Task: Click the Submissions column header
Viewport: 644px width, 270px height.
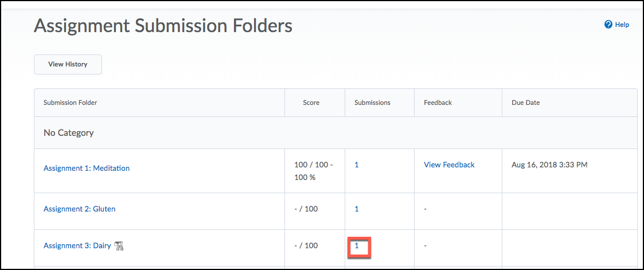Action: [x=373, y=103]
